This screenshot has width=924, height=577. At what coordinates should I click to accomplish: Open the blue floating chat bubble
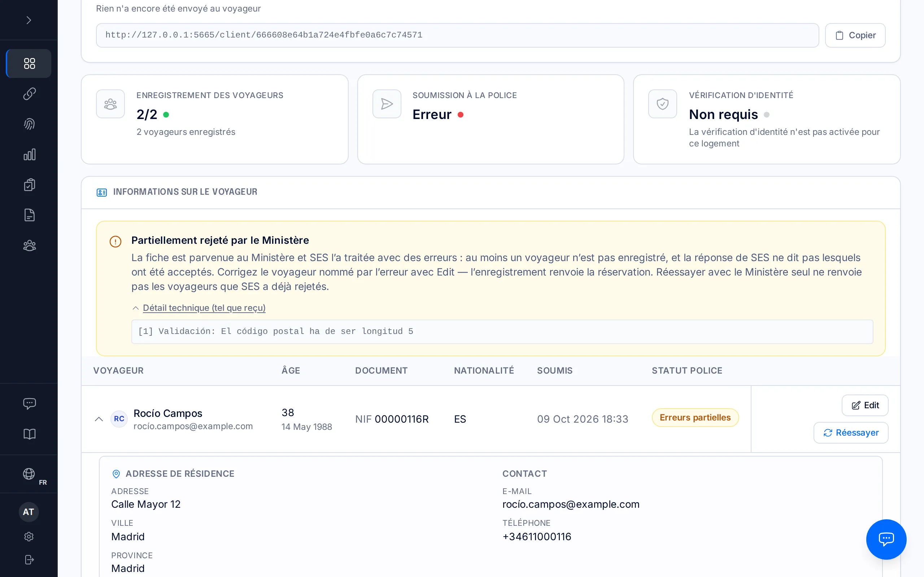pyautogui.click(x=886, y=539)
